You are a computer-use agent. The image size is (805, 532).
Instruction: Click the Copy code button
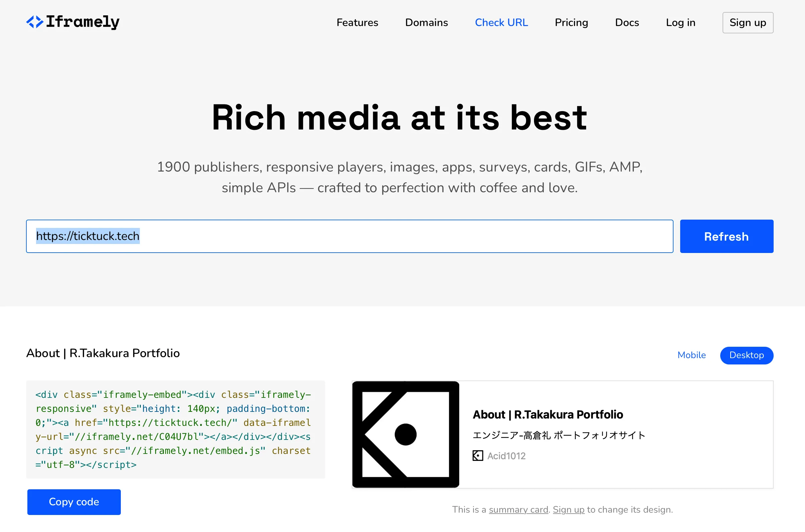pos(74,502)
